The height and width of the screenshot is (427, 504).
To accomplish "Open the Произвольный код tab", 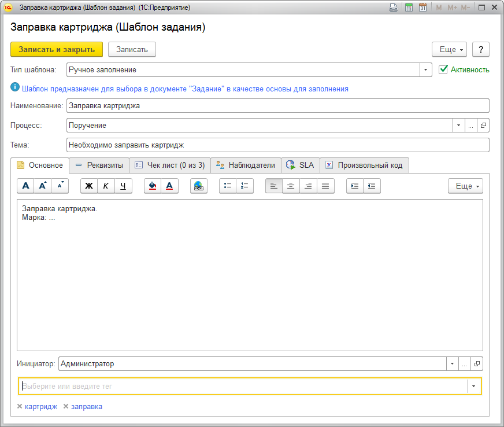I will [x=365, y=165].
